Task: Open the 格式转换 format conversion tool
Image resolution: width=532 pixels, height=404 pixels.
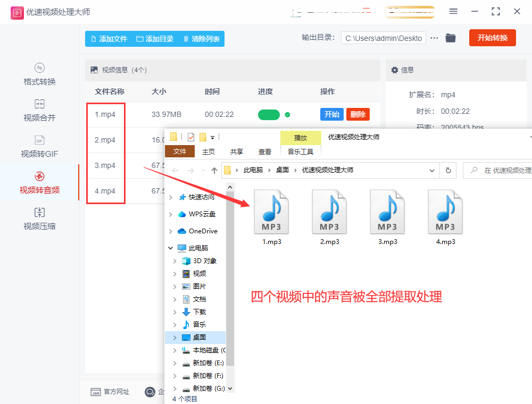Action: (x=39, y=74)
